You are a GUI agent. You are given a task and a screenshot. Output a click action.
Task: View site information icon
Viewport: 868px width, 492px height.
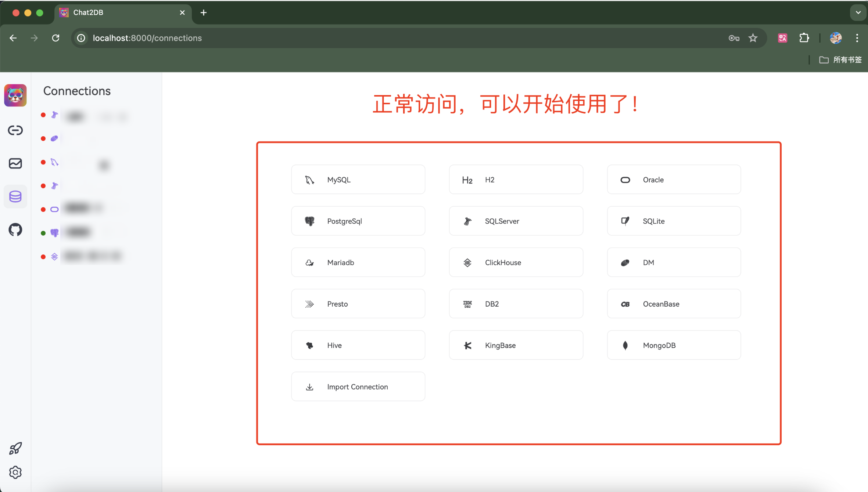coord(81,38)
